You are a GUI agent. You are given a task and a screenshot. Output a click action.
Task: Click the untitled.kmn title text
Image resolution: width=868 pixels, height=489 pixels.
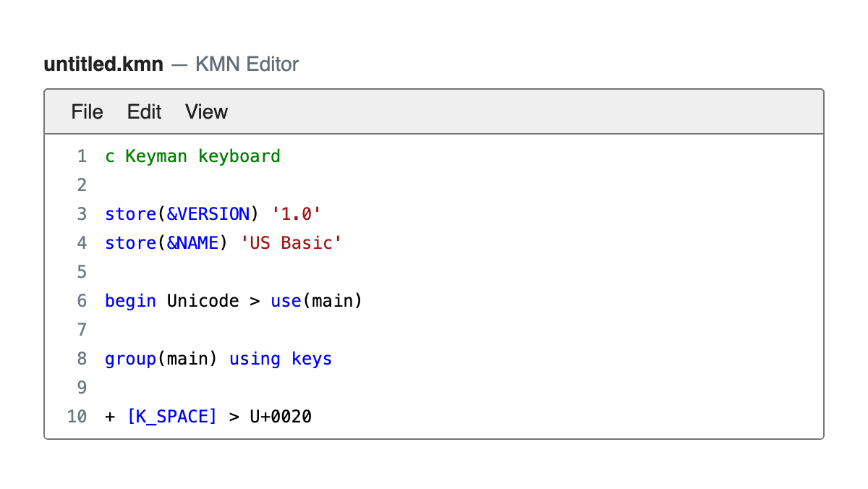pyautogui.click(x=103, y=64)
